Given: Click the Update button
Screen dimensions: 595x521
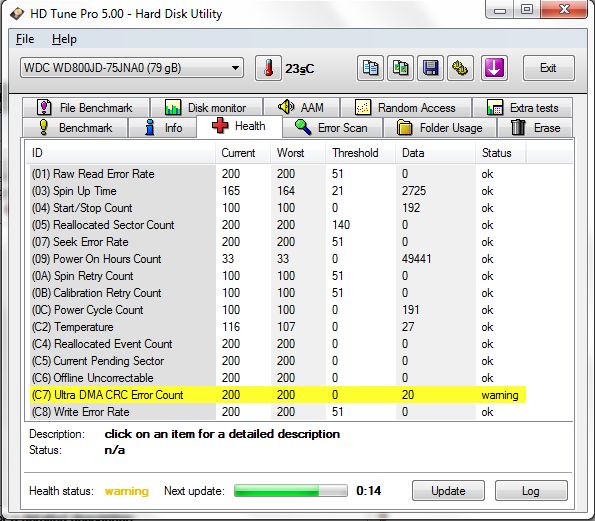Looking at the screenshot, I should [448, 491].
